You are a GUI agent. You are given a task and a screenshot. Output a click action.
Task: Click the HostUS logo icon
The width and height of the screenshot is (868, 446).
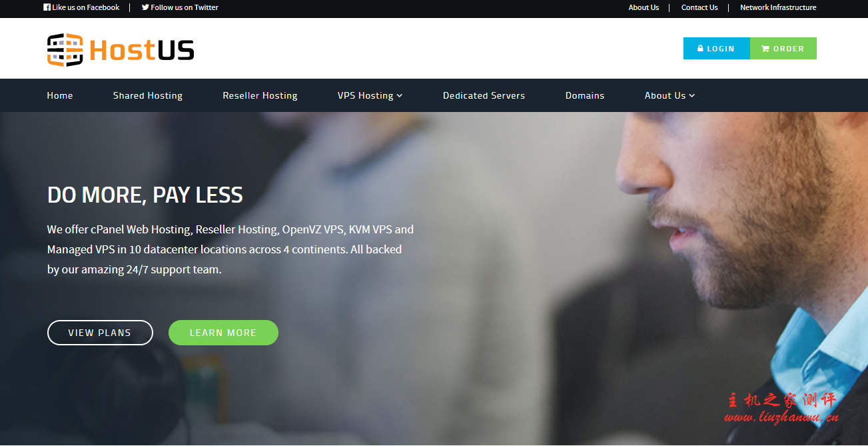pos(65,49)
